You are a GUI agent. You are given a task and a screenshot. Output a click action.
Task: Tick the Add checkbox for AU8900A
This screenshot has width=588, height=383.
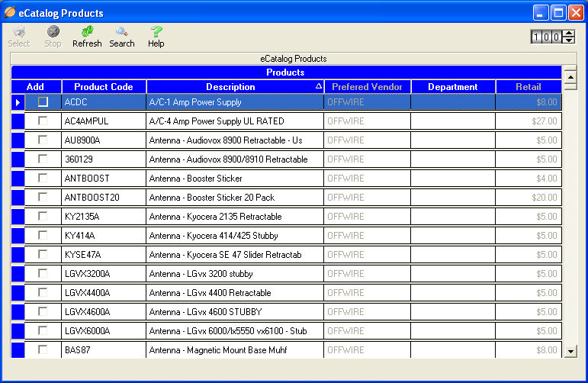[43, 140]
